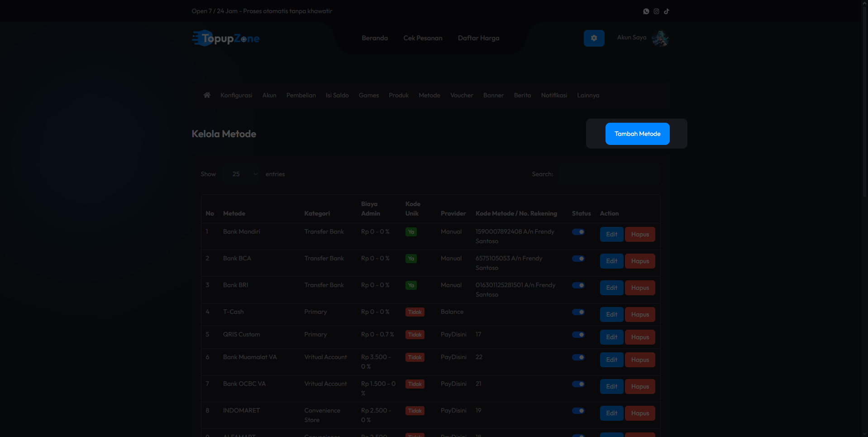Sort by Metode column header
The width and height of the screenshot is (868, 437).
[x=234, y=213]
